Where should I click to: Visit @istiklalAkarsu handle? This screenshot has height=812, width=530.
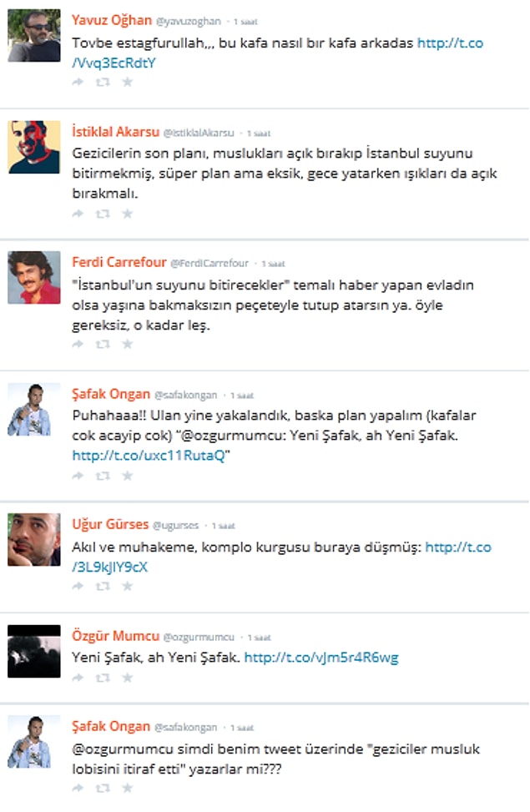pyautogui.click(x=199, y=133)
